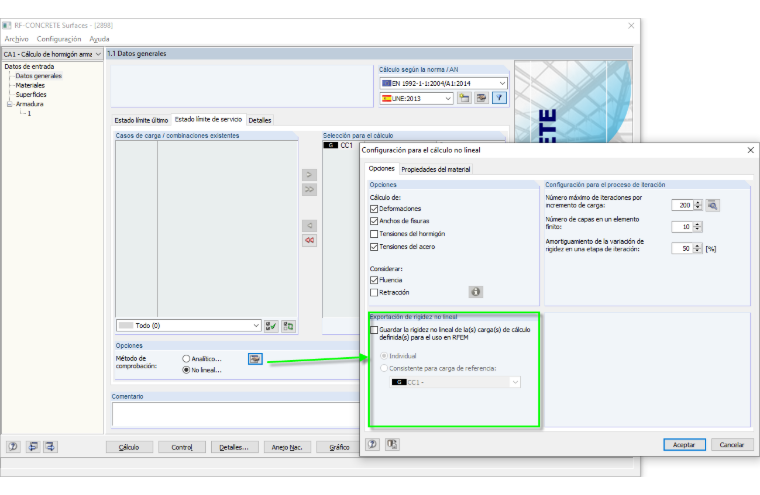Go to next window icon in footer

click(x=50, y=447)
